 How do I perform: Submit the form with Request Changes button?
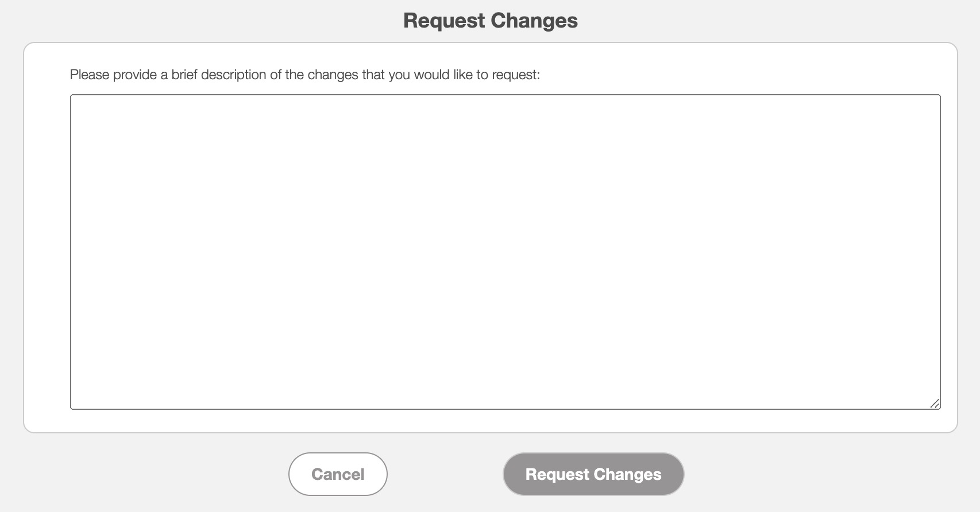[593, 474]
